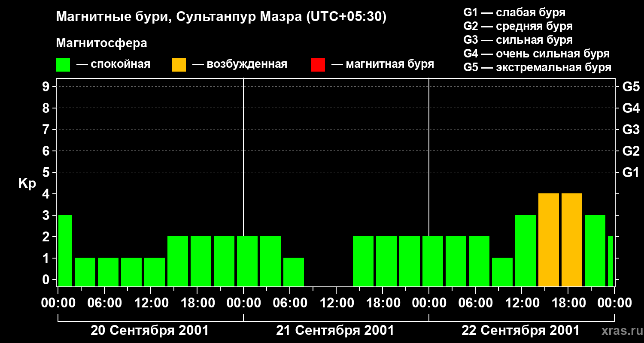Viewport: 644px width, 343px height.
Task: Click the only Kp 1 bar on 22 September
Action: 502,272
